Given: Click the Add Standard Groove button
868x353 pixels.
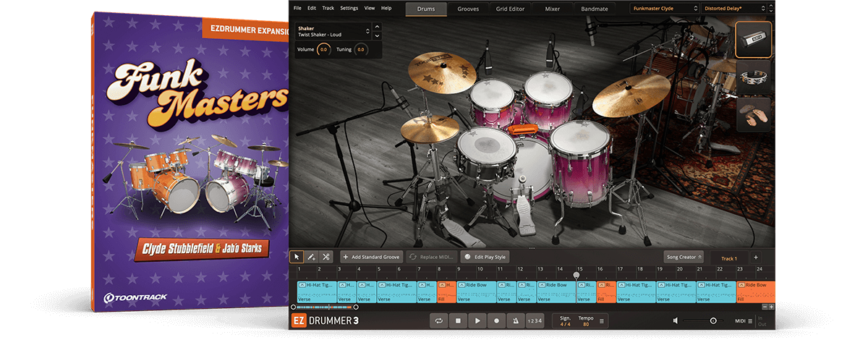Looking at the screenshot, I should point(371,257).
